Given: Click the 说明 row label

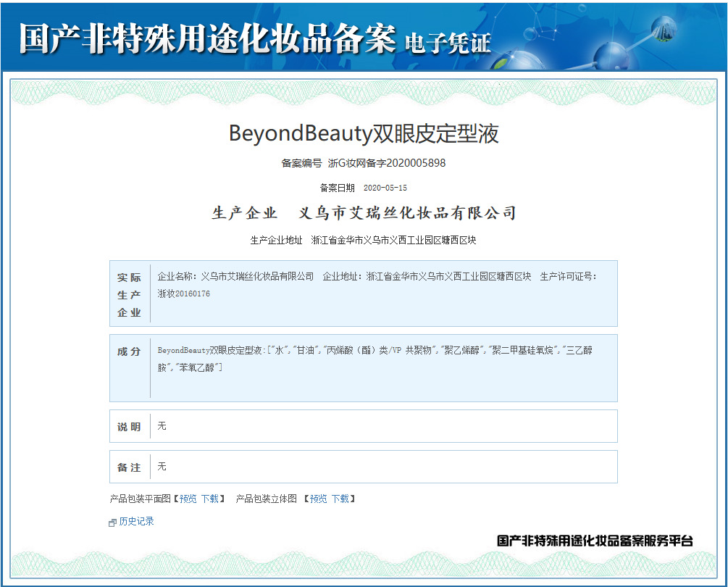Looking at the screenshot, I should 130,427.
